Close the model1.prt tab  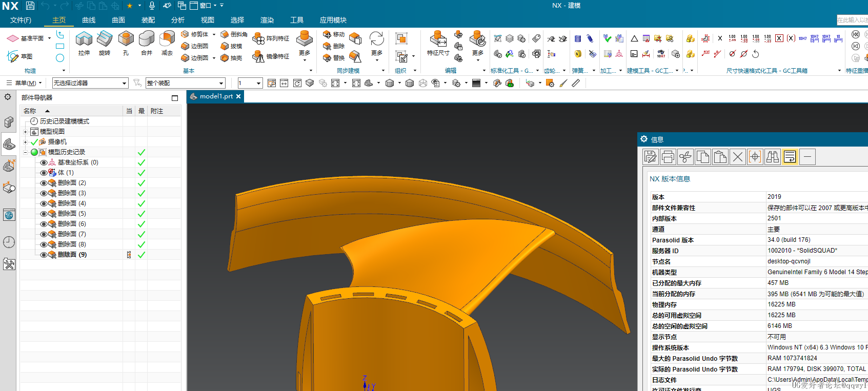[238, 96]
